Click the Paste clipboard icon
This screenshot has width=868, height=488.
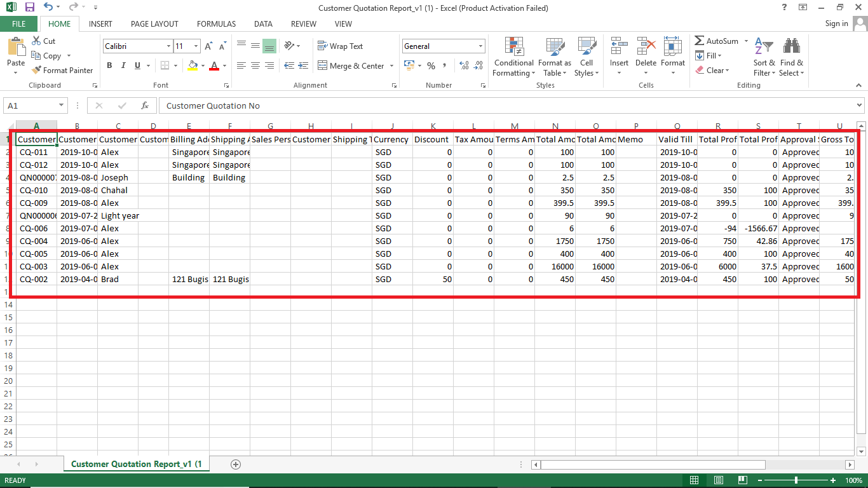16,48
